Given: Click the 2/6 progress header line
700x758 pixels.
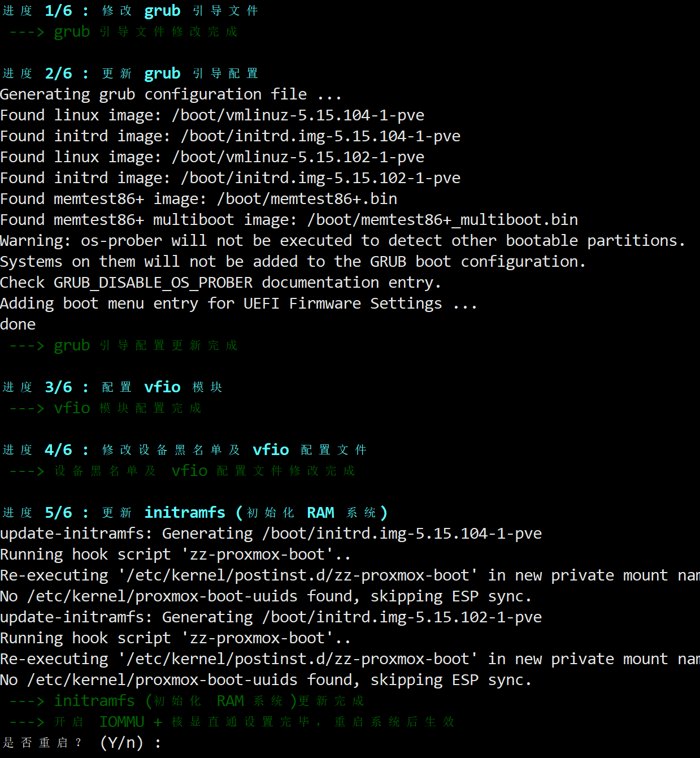Looking at the screenshot, I should [130, 73].
